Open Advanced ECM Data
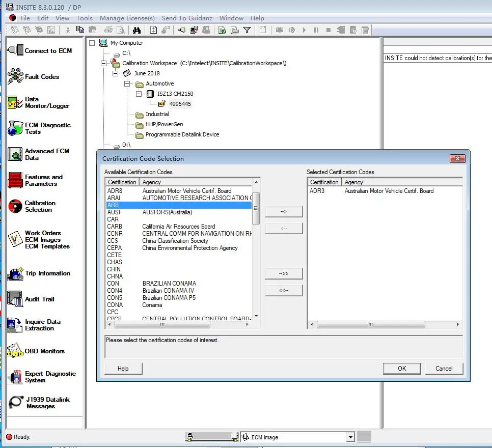The height and width of the screenshot is (448, 492). coord(39,154)
